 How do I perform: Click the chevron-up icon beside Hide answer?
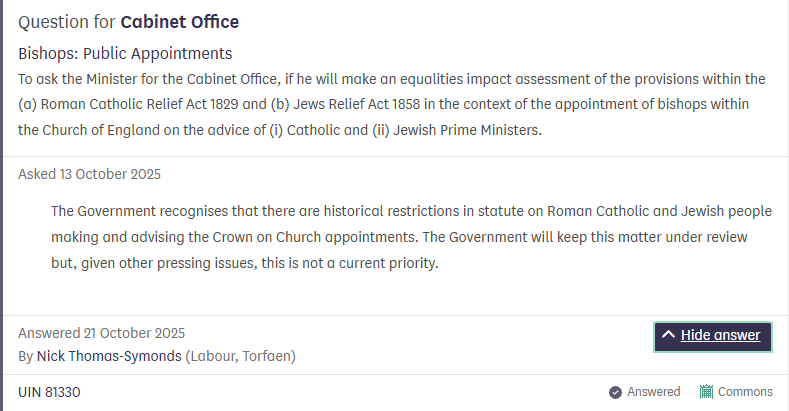(669, 336)
